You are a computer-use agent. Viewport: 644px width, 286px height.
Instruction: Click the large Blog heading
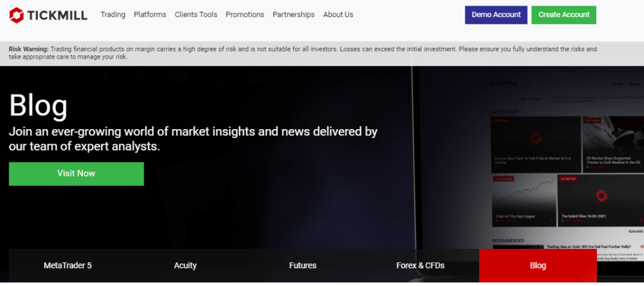tap(38, 106)
